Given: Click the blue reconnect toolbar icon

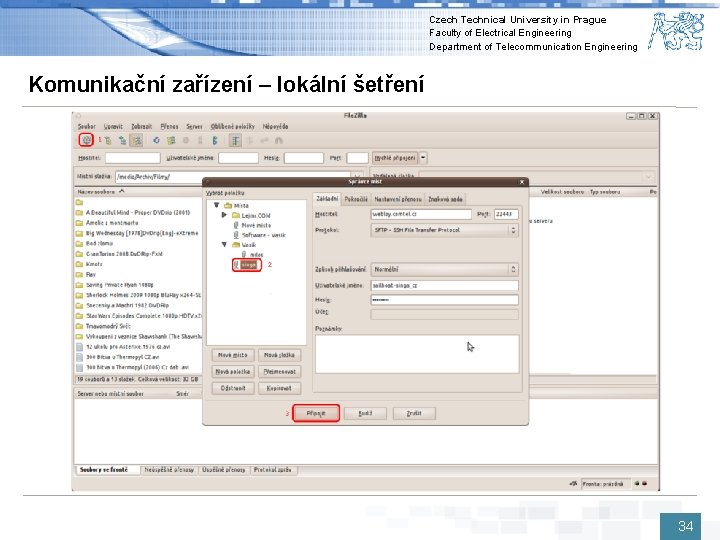Looking at the screenshot, I should coord(214,141).
